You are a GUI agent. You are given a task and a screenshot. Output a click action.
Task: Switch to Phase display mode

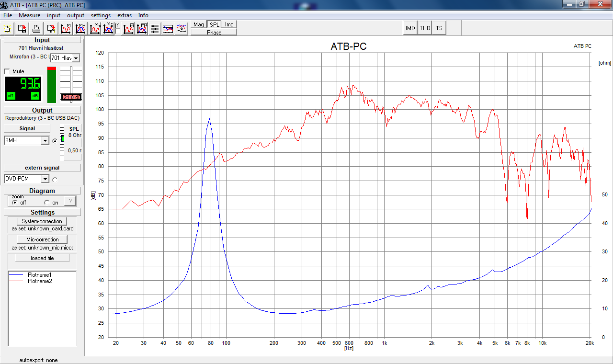pos(214,32)
